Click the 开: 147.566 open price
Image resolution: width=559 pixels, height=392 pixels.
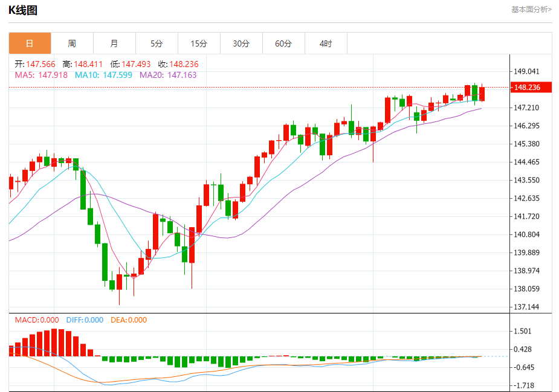[x=35, y=64]
